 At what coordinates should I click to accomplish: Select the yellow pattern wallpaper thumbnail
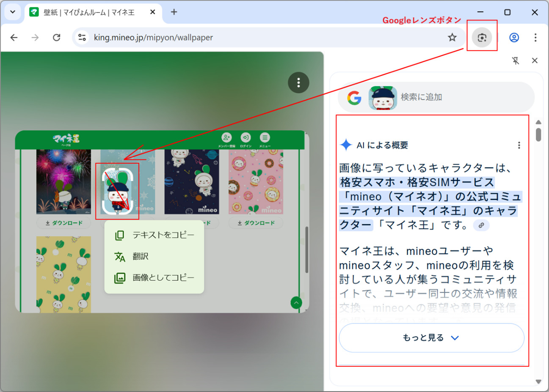[63, 274]
